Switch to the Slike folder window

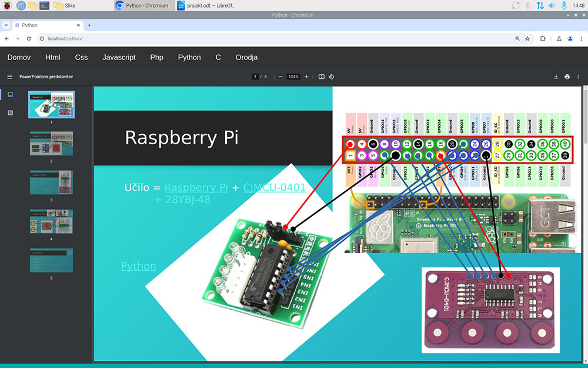[x=65, y=6]
